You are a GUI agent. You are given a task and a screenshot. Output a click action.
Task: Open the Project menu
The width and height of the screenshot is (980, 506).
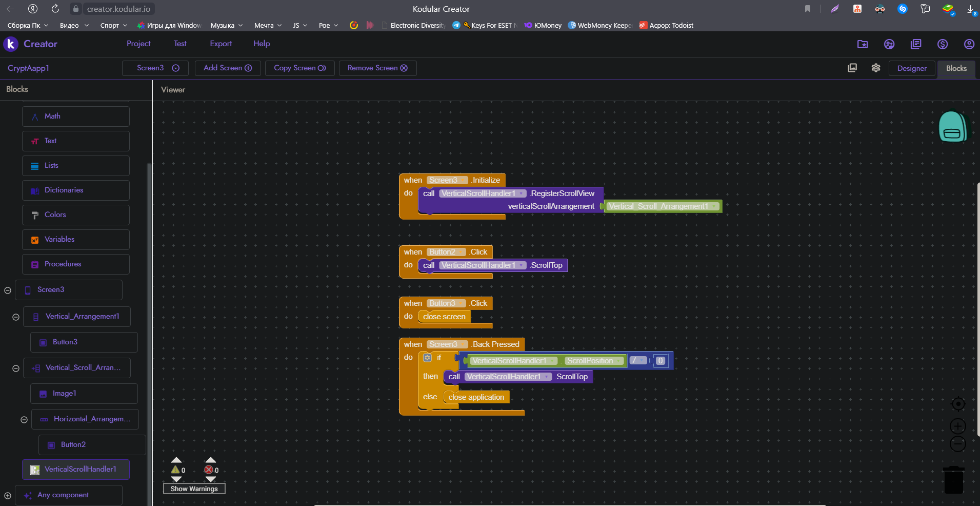coord(138,44)
